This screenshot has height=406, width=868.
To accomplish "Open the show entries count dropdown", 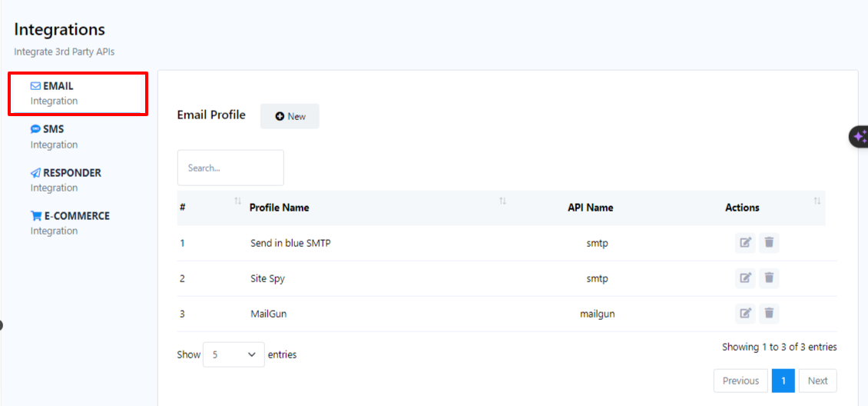I will tap(234, 354).
